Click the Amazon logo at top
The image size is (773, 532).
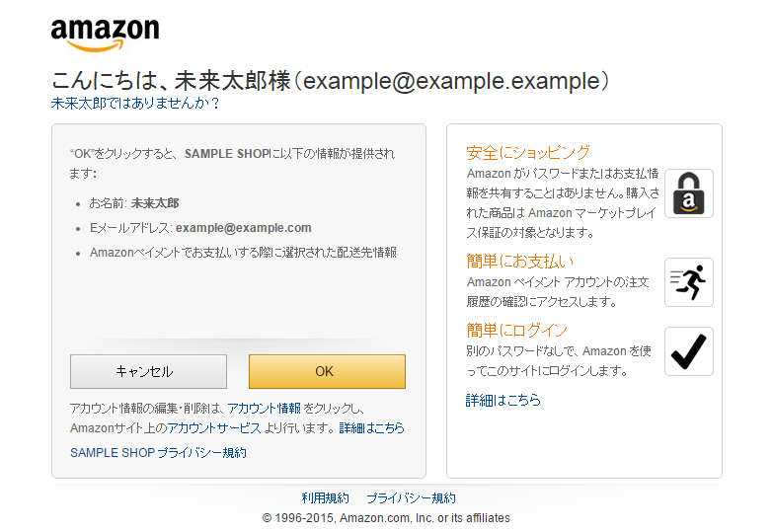click(105, 35)
